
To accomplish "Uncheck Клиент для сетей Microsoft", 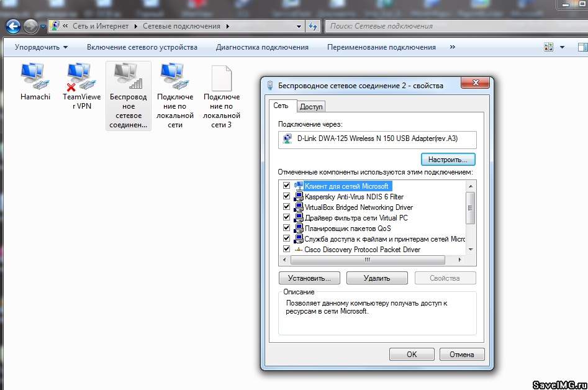I will coord(286,186).
